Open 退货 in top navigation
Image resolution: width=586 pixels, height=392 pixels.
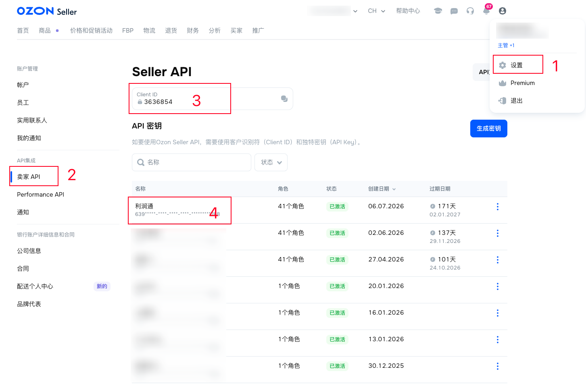171,31
